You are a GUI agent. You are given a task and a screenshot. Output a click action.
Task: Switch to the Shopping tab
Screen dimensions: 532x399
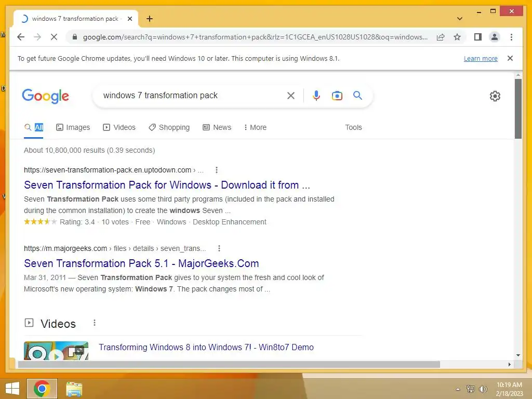(169, 128)
